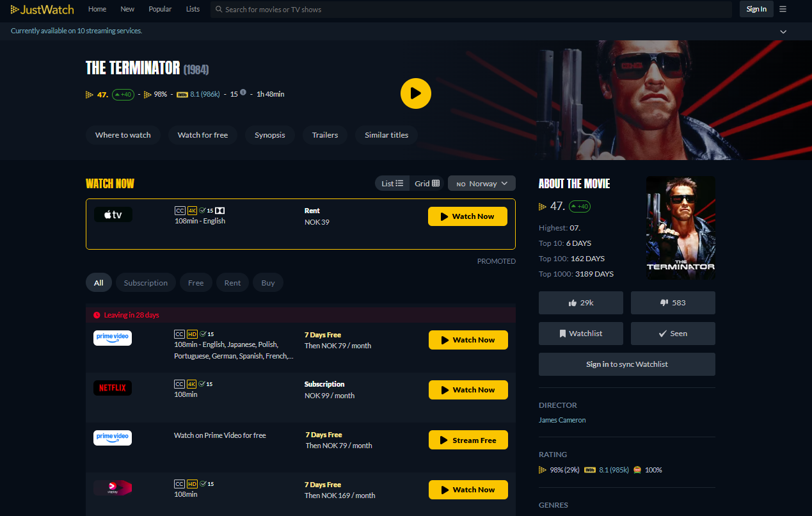812x516 pixels.
Task: Open the Norway country dropdown
Action: pos(482,183)
